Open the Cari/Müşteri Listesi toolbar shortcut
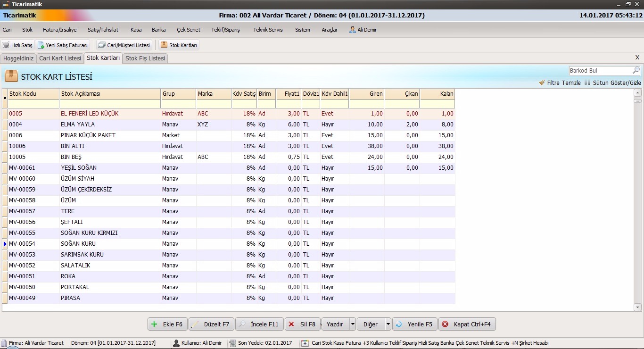The height and width of the screenshot is (349, 644). coord(124,45)
